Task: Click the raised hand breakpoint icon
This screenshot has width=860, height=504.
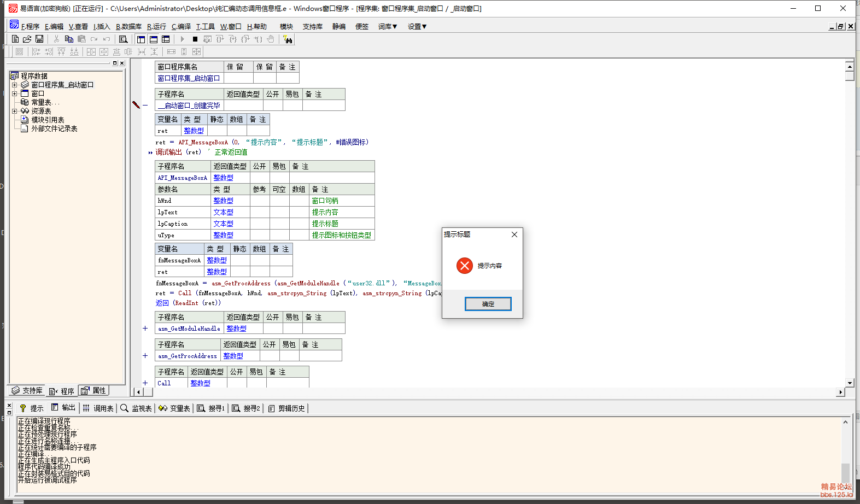Action: click(x=271, y=39)
